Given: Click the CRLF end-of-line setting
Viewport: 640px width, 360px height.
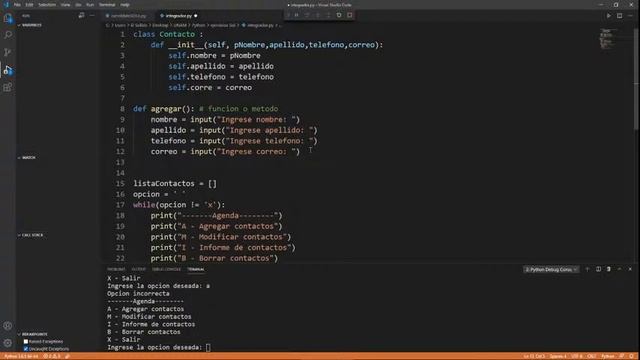Looking at the screenshot, I should tap(592, 356).
